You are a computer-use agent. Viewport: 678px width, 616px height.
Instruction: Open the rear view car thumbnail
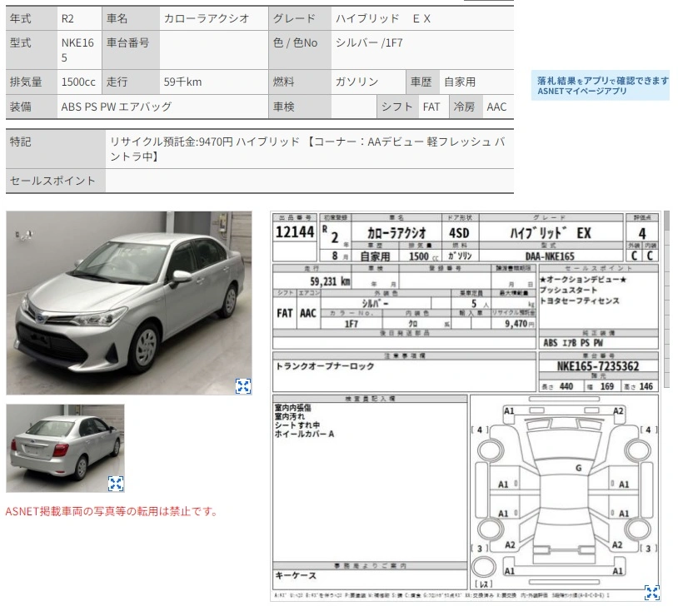[65, 449]
